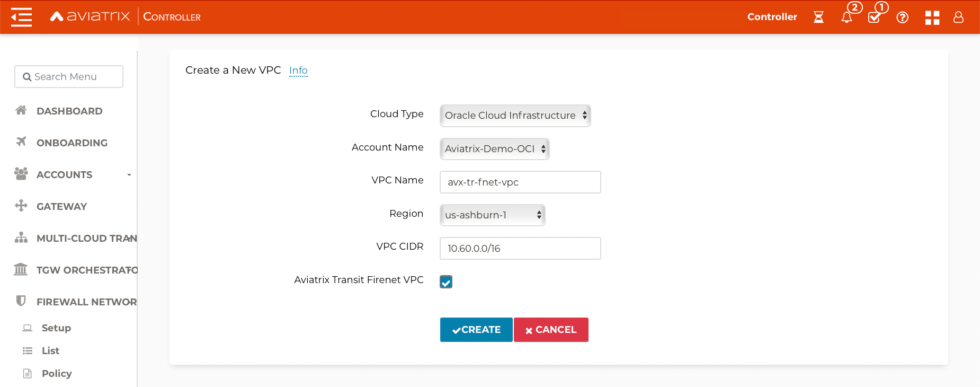This screenshot has width=980, height=387.
Task: Open completed tasks via the checkmark badge icon
Action: 874,17
